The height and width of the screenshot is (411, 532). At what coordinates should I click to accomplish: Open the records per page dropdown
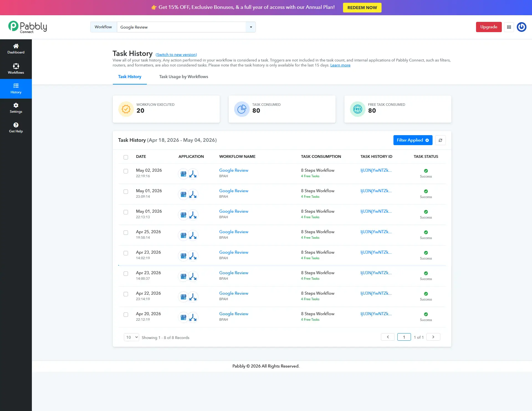(131, 337)
